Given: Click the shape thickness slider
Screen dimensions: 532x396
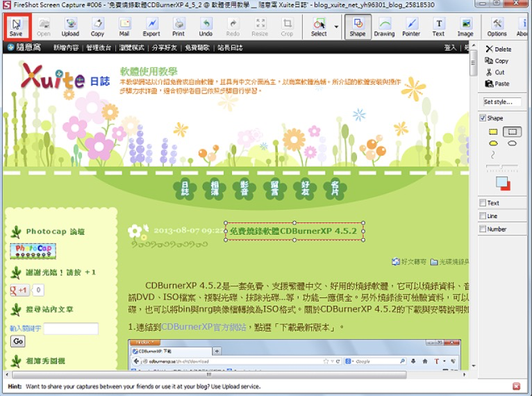Looking at the screenshot, I should (502, 167).
